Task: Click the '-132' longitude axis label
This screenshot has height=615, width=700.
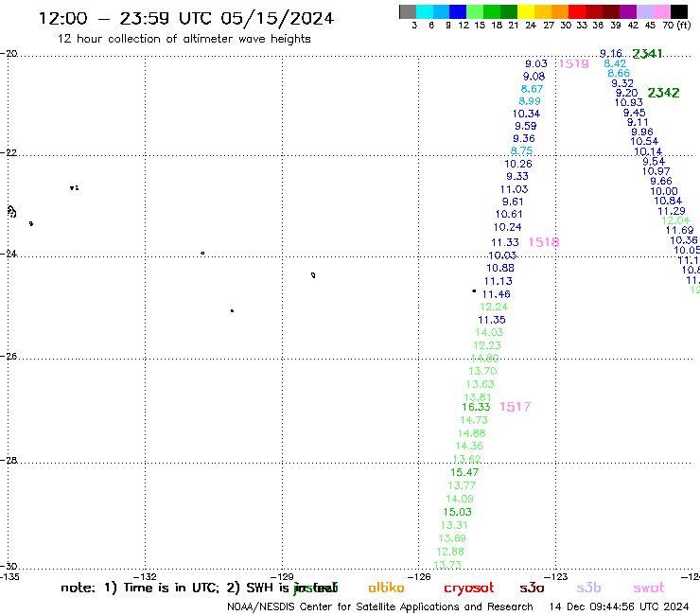Action: (145, 576)
